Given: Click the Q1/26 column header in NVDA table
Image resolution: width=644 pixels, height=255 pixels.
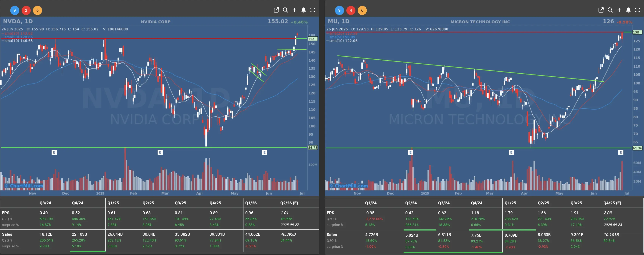Looking at the screenshot, I should click(251, 203).
